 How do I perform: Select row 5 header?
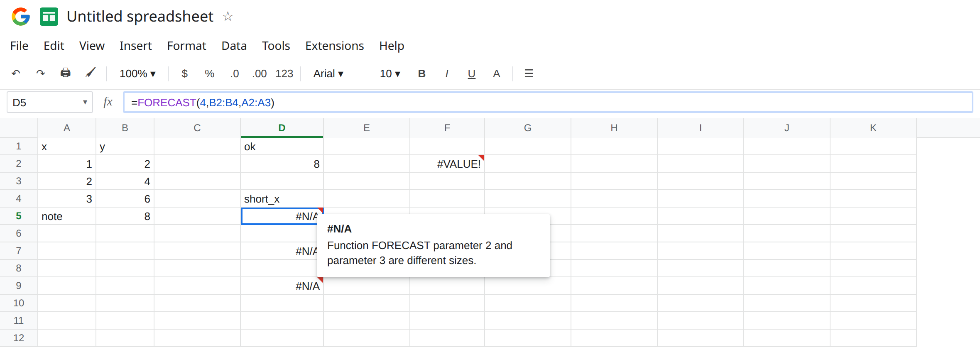tap(19, 216)
